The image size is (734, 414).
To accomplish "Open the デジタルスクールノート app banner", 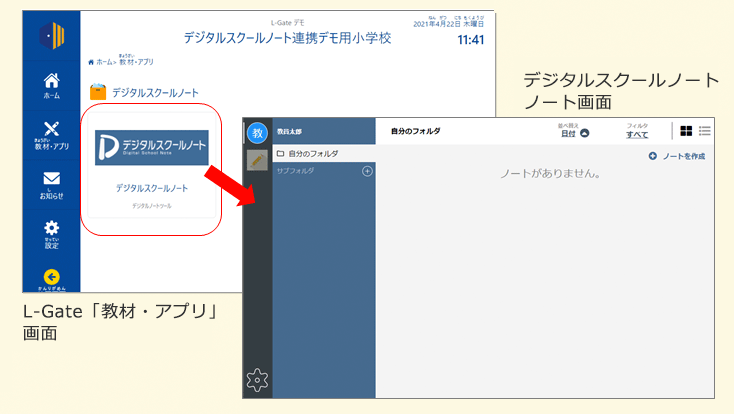I will pyautogui.click(x=152, y=148).
